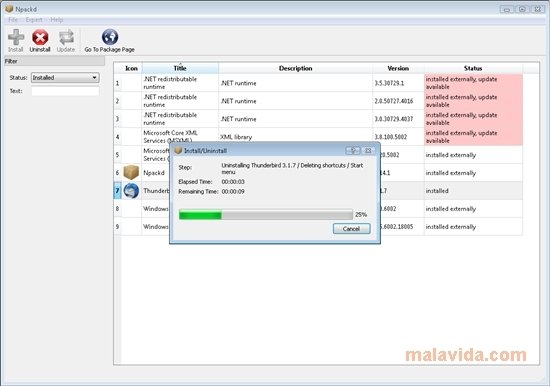
Task: Click the red Uninstall icon
Action: pos(40,37)
